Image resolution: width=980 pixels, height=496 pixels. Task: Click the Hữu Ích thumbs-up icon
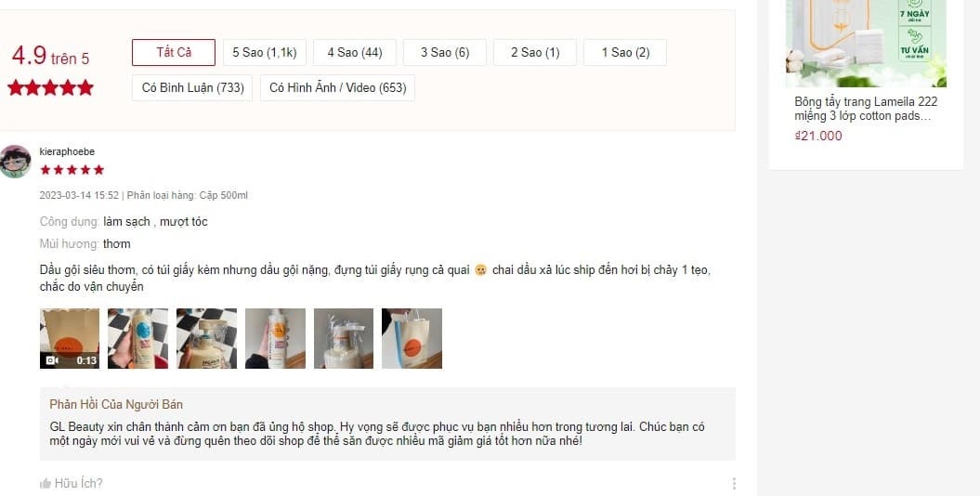pyautogui.click(x=45, y=484)
